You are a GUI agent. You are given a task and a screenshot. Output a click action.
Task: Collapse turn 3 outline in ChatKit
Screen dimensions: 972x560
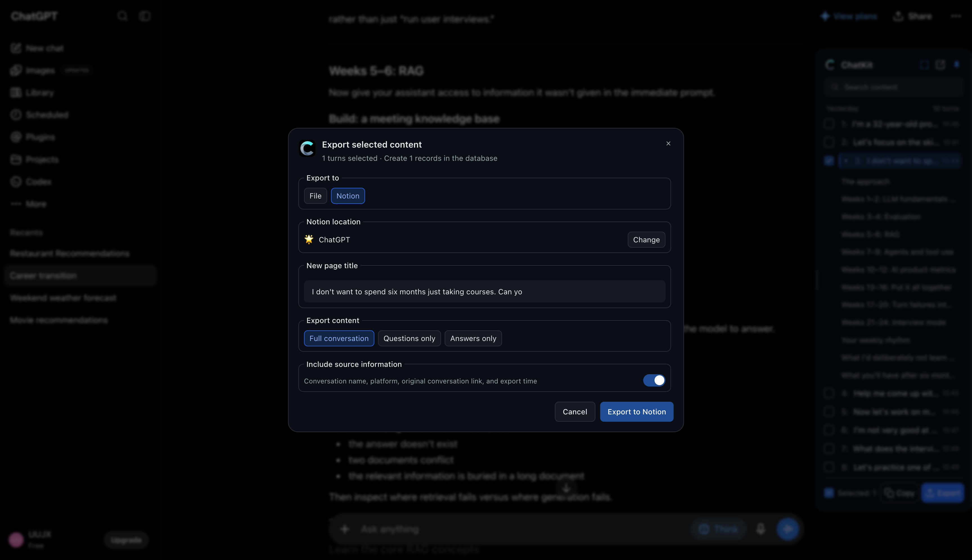[846, 161]
